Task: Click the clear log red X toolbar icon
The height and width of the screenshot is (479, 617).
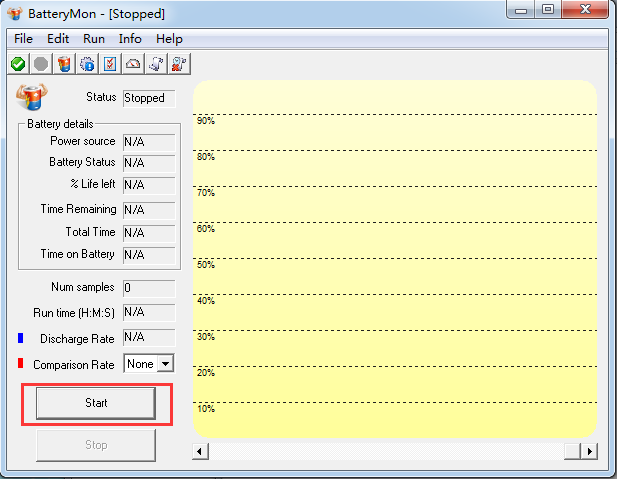Action: (x=179, y=64)
